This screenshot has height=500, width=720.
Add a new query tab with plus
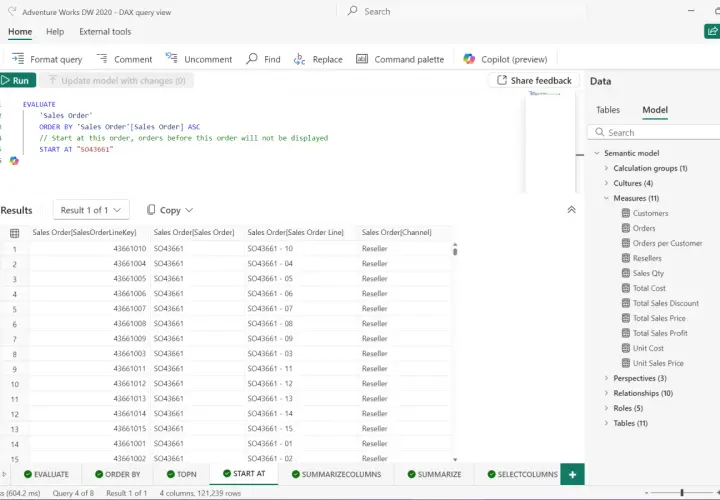(x=572, y=474)
